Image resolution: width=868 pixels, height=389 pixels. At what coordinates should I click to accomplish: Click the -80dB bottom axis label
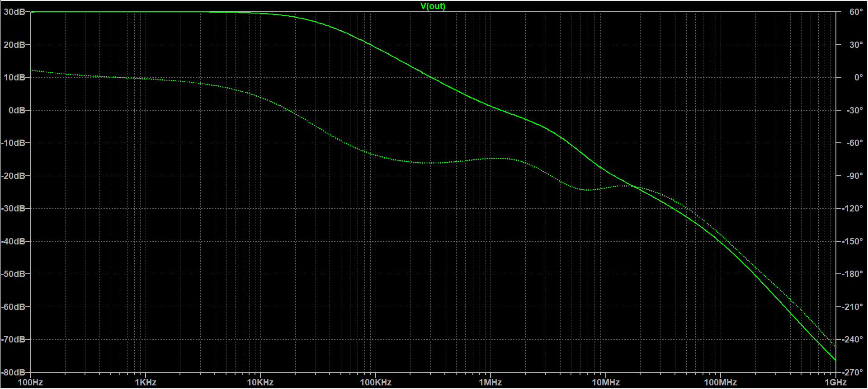13,372
